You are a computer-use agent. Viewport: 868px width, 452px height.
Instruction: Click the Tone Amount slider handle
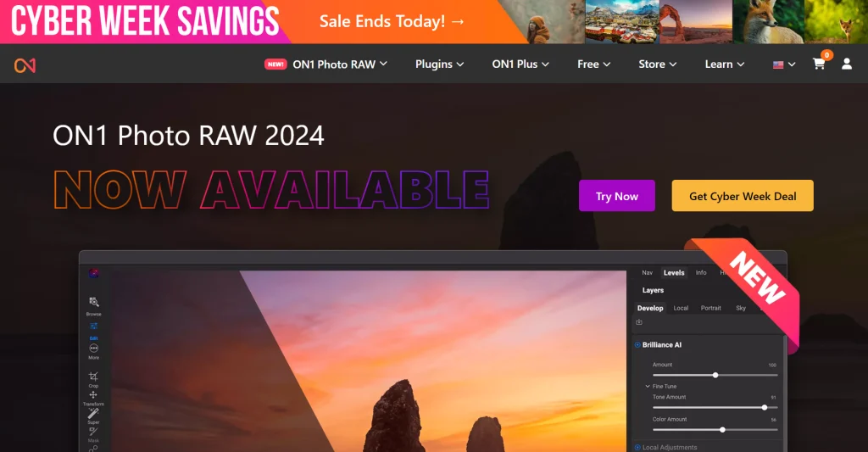coord(765,408)
